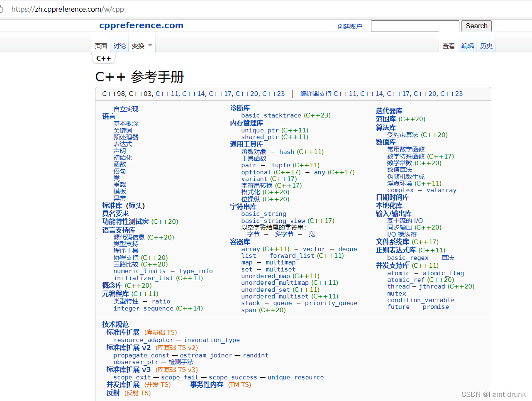Open the 日期时间库 link
532x401 pixels.
coord(393,197)
